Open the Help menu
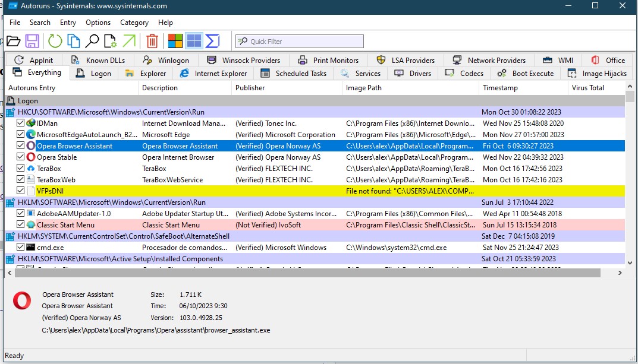Screen dimensions: 638x364 pos(166,23)
